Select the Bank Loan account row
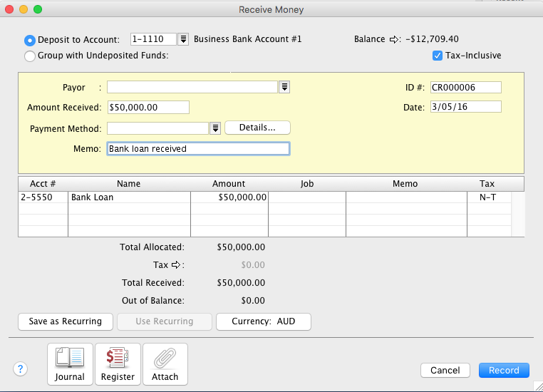The height and width of the screenshot is (392, 543). (128, 197)
